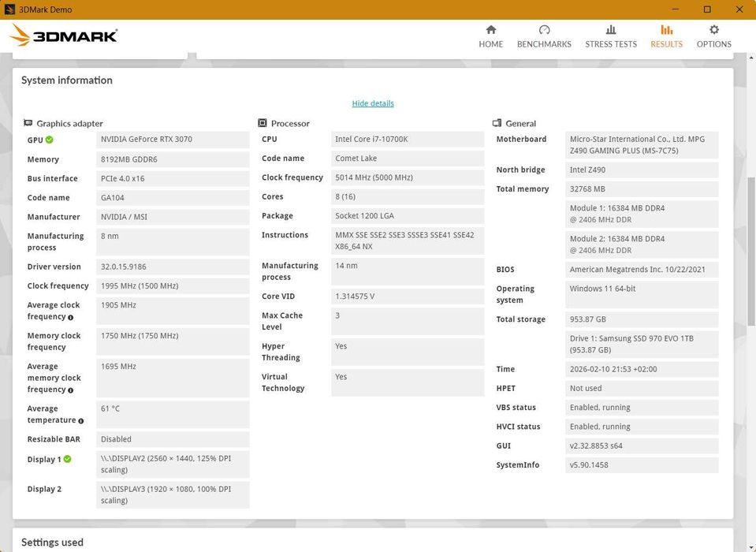This screenshot has height=552, width=756.
Task: Select the 1695 MHz average memory clock
Action: point(173,378)
